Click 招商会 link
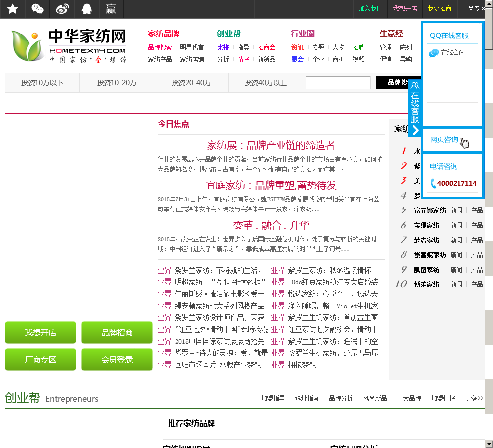Screen dimensions: 493x448 [266, 47]
